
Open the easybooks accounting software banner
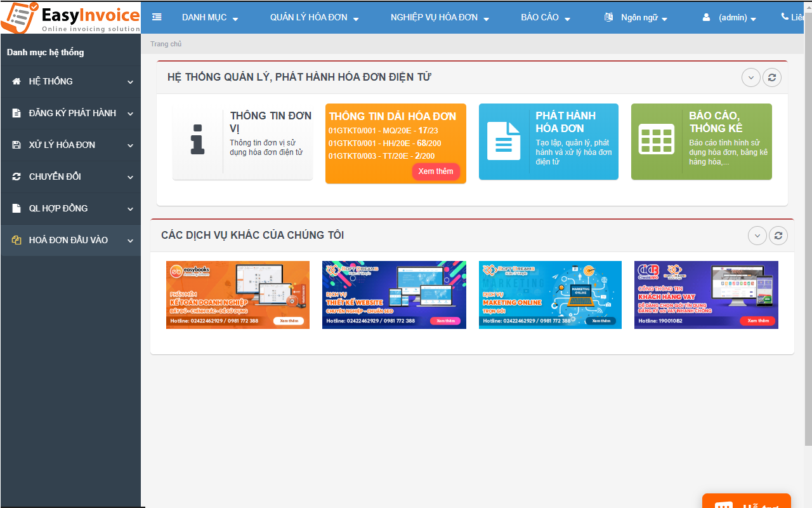click(x=238, y=295)
